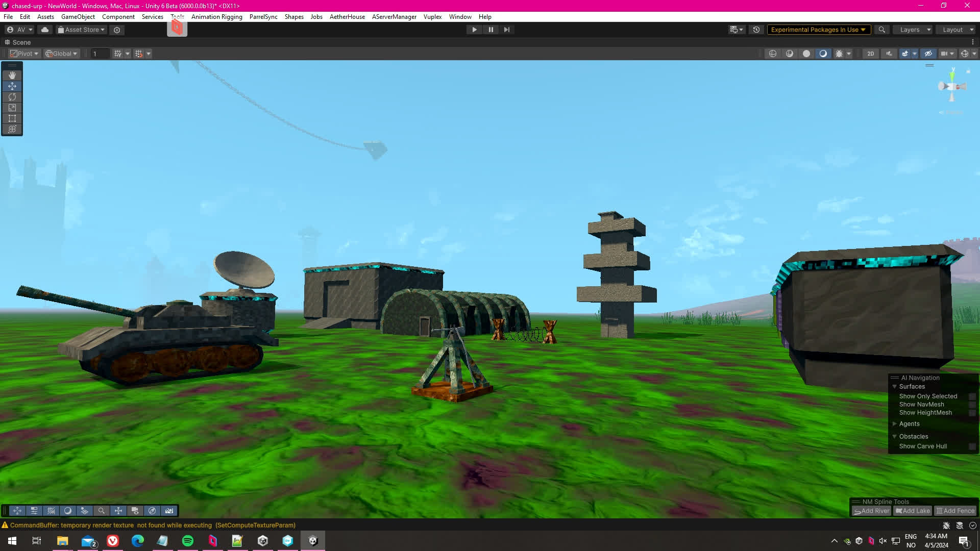Open the Pivot mode dropdown
Screen dimensions: 980x551
(24, 54)
